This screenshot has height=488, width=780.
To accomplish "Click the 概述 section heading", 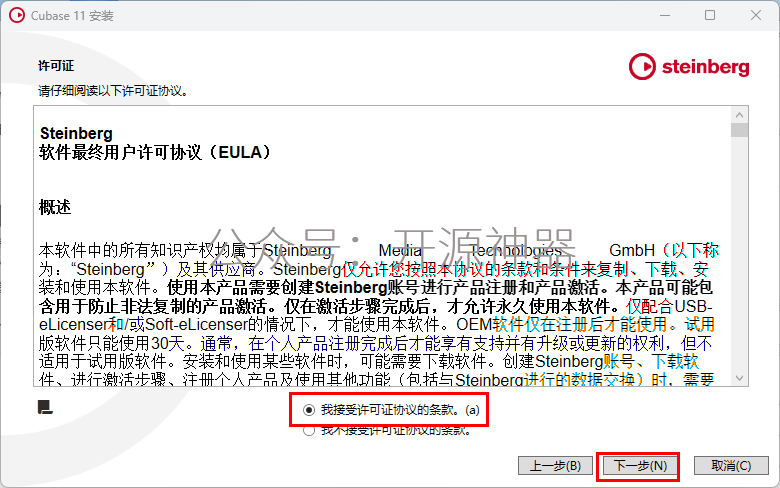I will [x=55, y=206].
